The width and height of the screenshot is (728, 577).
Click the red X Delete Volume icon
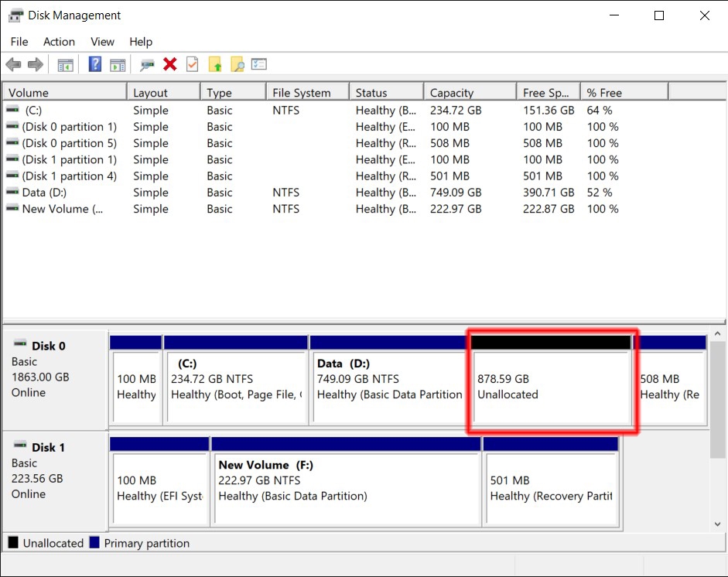tap(169, 64)
